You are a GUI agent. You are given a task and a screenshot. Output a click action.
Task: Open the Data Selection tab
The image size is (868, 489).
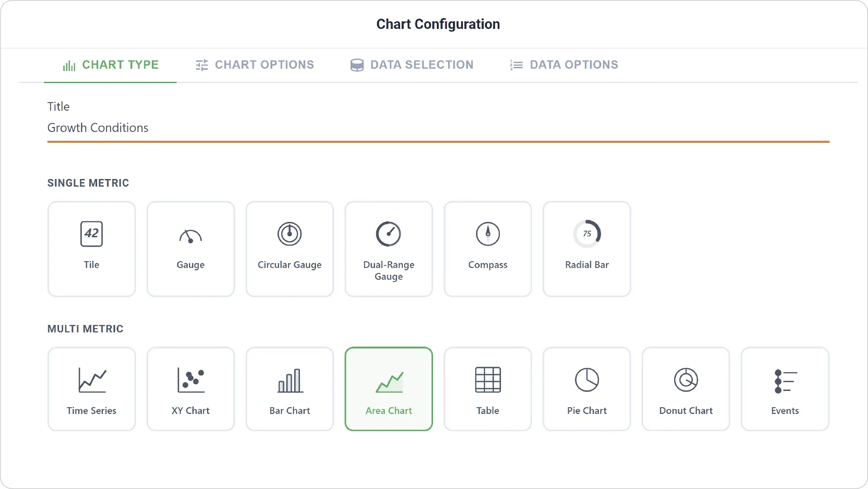tap(412, 65)
